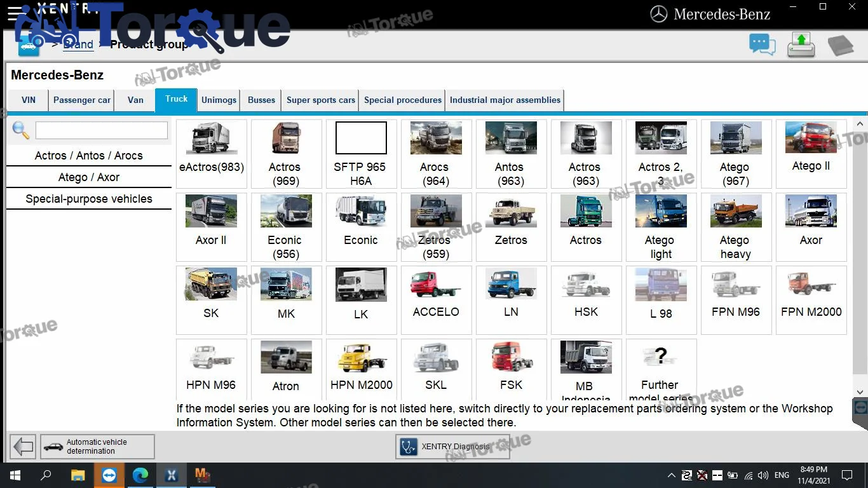Select the Axor II truck
This screenshot has width=868, height=488.
point(212,227)
